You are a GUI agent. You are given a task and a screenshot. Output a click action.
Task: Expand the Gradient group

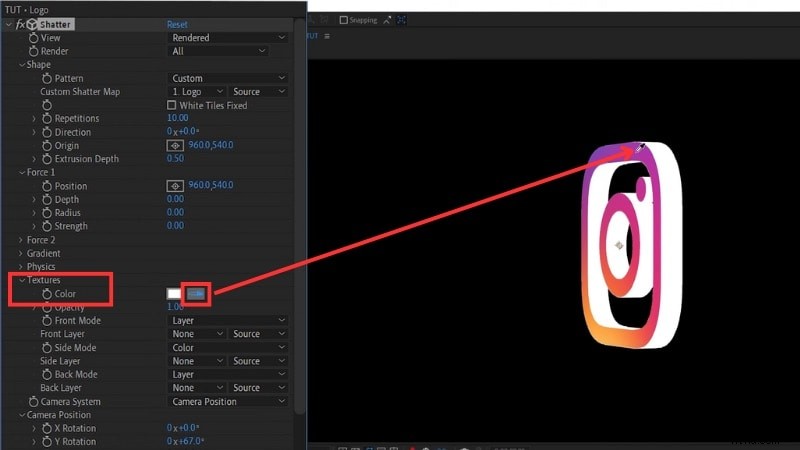click(21, 253)
